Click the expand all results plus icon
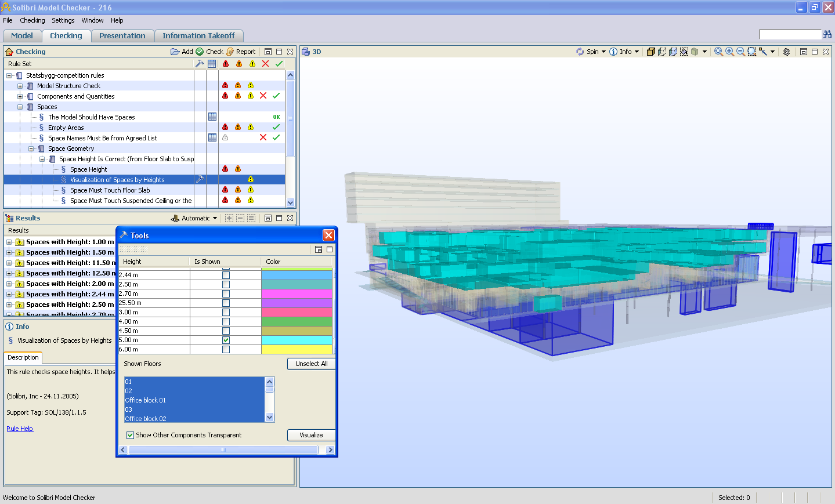The width and height of the screenshot is (835, 504). pos(229,218)
